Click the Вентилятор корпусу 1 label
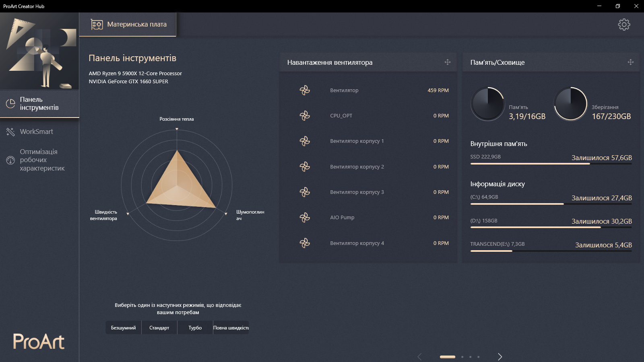 (x=357, y=141)
